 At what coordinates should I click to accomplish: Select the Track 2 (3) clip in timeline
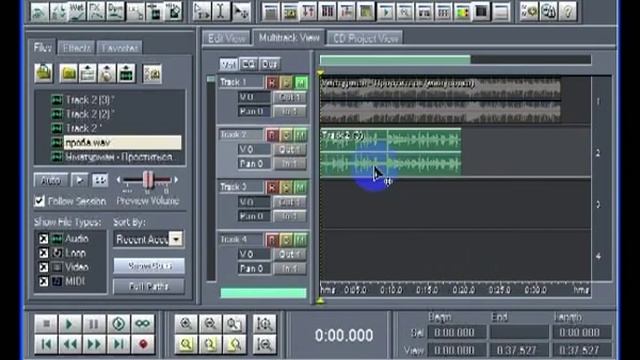[391, 153]
